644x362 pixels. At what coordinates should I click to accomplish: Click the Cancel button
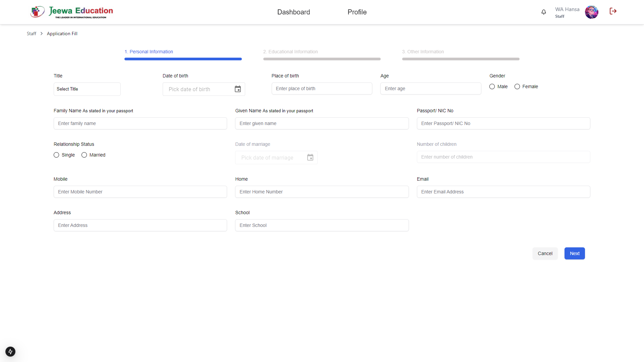[545, 253]
